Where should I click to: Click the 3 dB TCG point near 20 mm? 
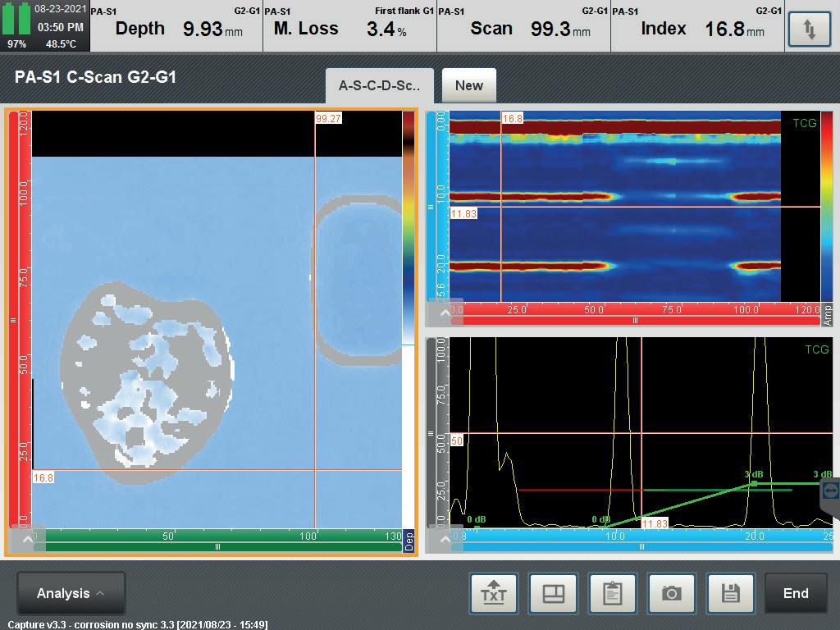coord(755,483)
